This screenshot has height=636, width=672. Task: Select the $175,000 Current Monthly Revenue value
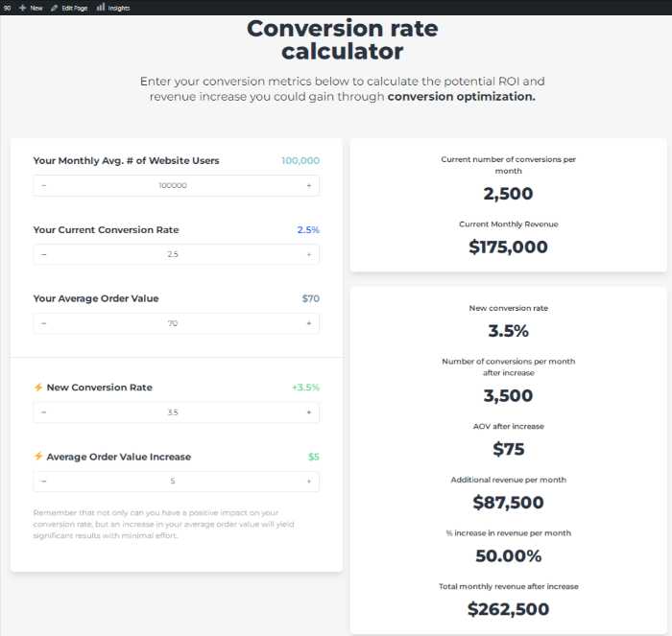[x=508, y=247]
